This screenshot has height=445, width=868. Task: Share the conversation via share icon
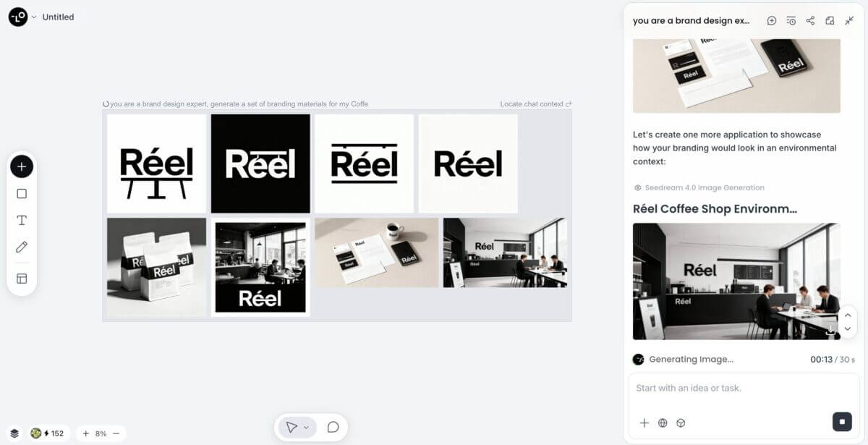click(810, 21)
